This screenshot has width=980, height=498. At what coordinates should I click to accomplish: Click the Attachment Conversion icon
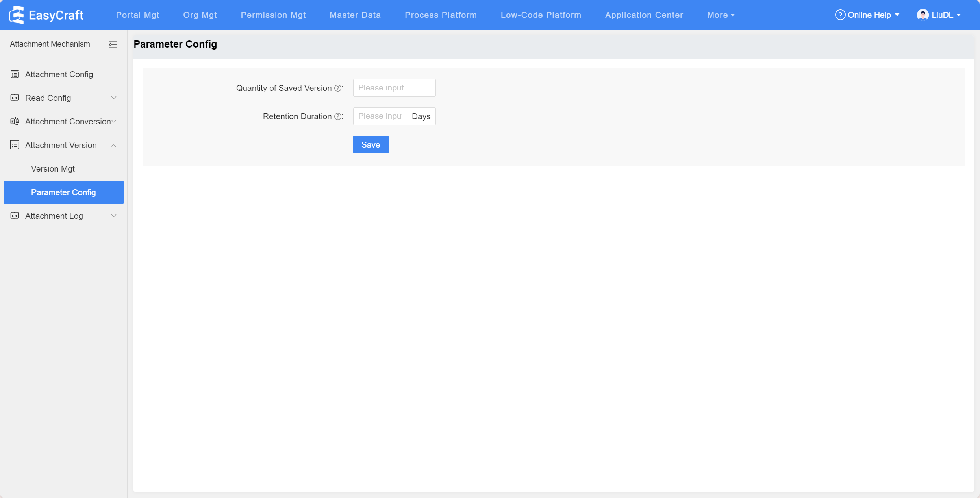click(x=15, y=121)
